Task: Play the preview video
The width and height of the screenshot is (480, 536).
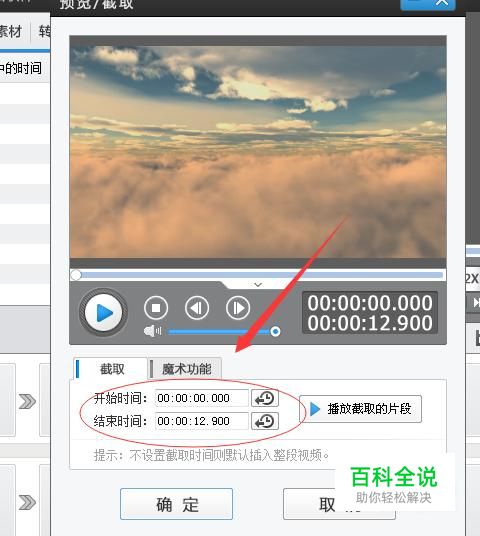Action: tap(103, 313)
